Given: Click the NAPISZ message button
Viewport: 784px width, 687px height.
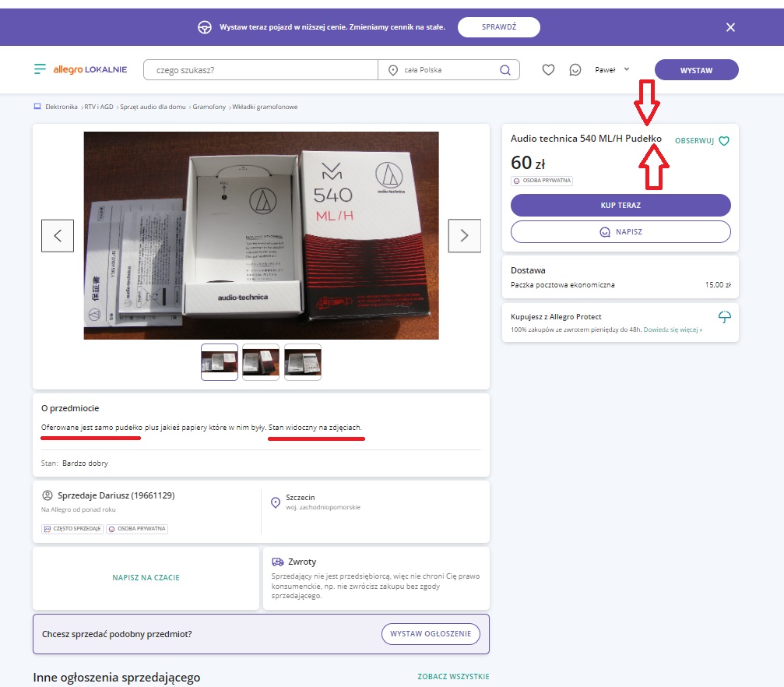Looking at the screenshot, I should (x=621, y=232).
